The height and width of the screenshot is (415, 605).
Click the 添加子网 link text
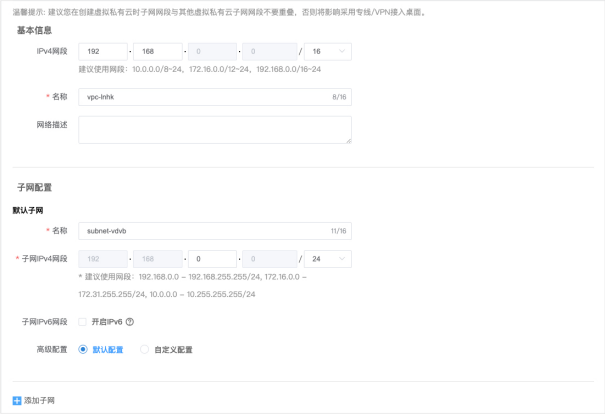pos(40,399)
